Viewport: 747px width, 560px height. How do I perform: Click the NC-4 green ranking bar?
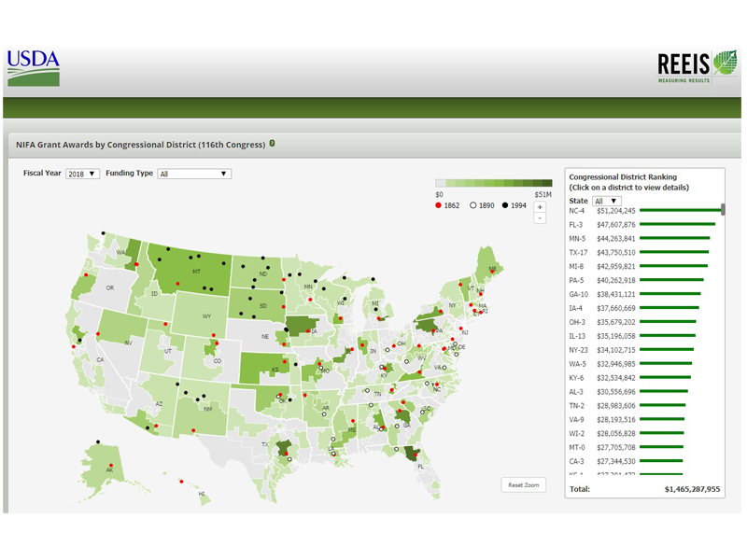681,210
